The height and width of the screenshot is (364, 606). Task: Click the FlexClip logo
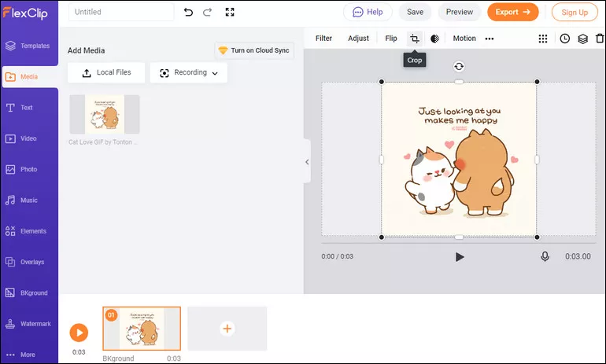25,13
